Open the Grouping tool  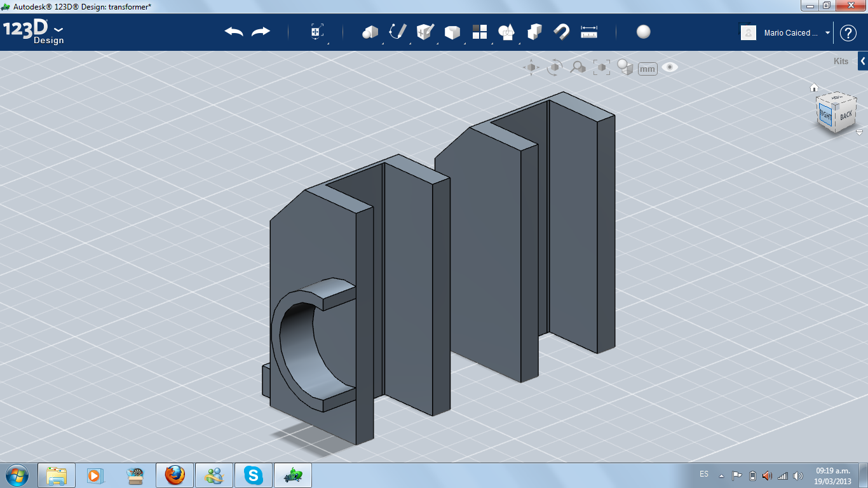pyautogui.click(x=506, y=32)
